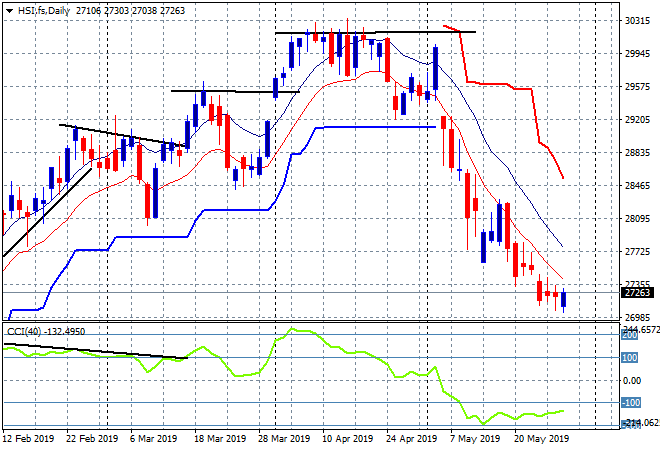Click the CCI(40) -132.4950 indicator label
The image size is (660, 450).
point(46,332)
